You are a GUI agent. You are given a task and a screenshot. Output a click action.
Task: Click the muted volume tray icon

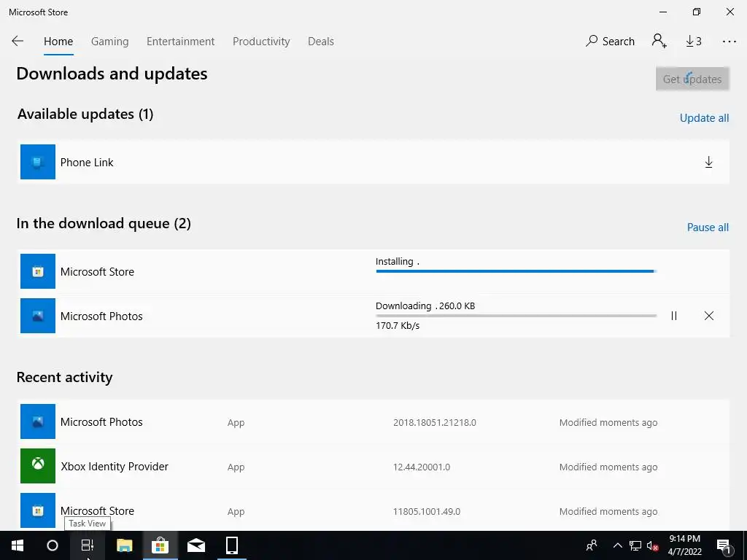coord(652,545)
